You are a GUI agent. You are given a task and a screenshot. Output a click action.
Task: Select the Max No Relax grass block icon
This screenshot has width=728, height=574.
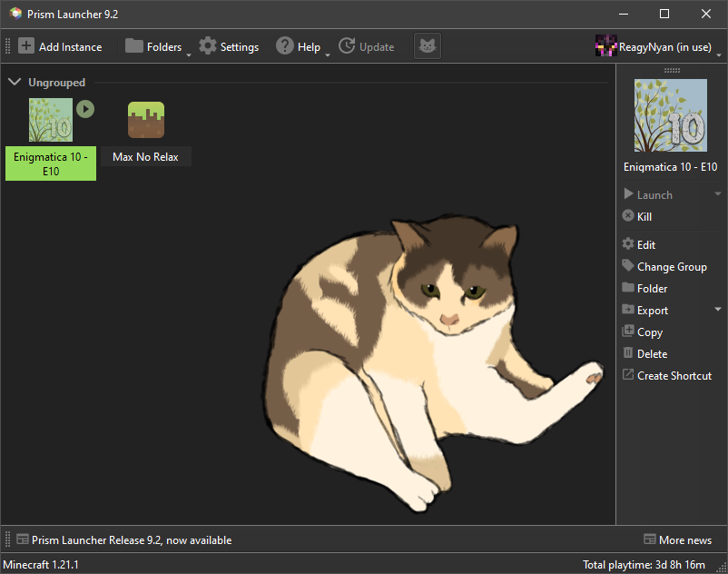[x=146, y=120]
